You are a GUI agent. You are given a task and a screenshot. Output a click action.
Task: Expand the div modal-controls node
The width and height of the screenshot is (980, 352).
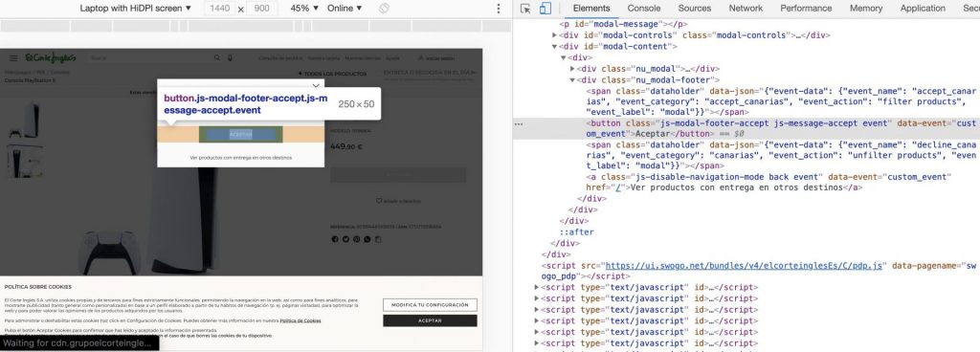(554, 35)
